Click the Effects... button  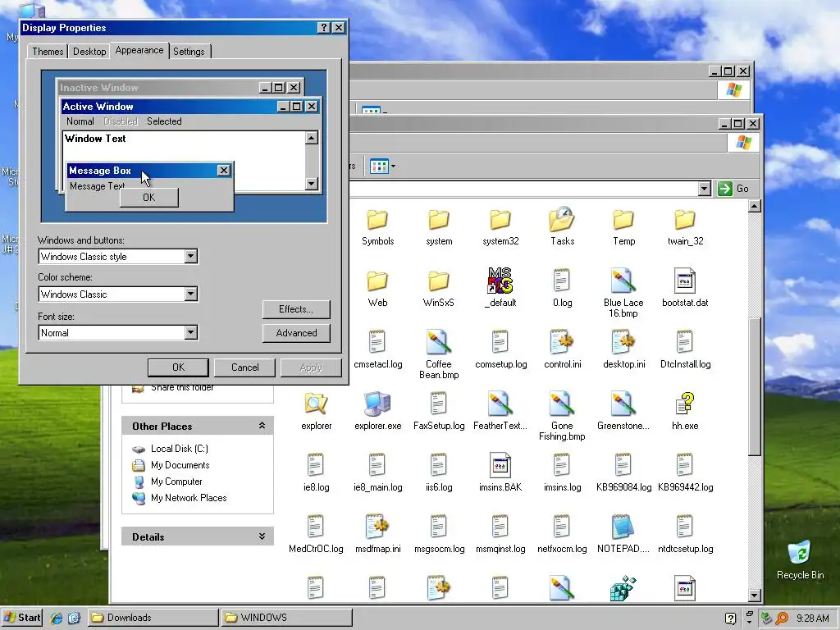296,309
